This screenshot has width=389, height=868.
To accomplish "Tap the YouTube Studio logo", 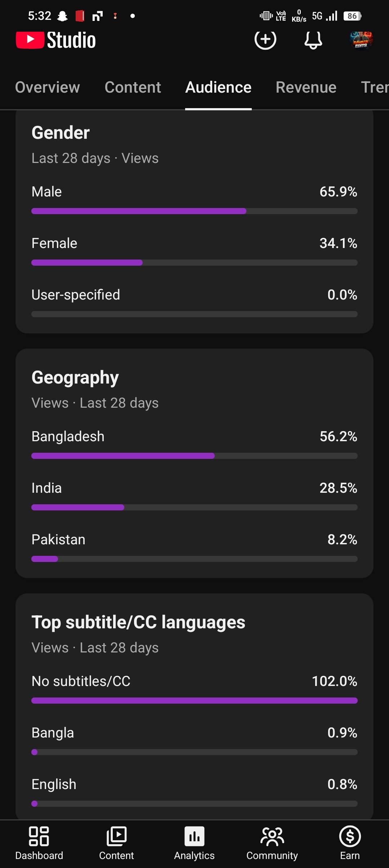I will [x=56, y=40].
